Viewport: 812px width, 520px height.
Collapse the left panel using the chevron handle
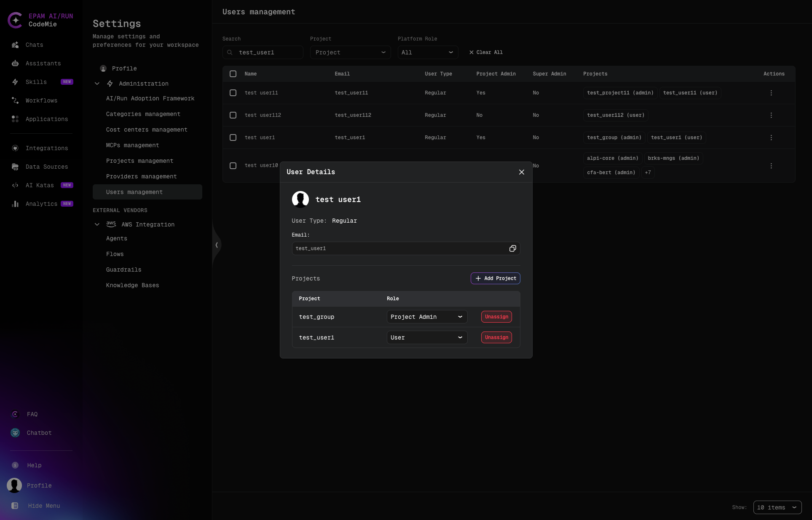point(217,245)
